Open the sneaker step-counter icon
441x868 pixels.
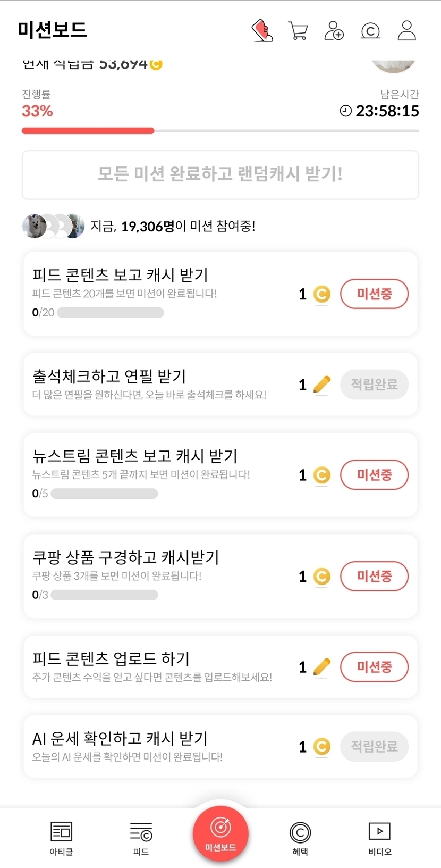click(262, 31)
